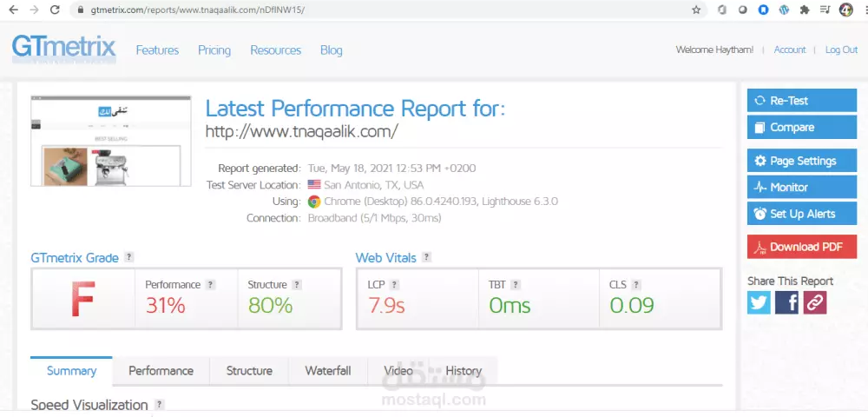
Task: Click the browser address bar URL
Action: pyautogui.click(x=198, y=10)
